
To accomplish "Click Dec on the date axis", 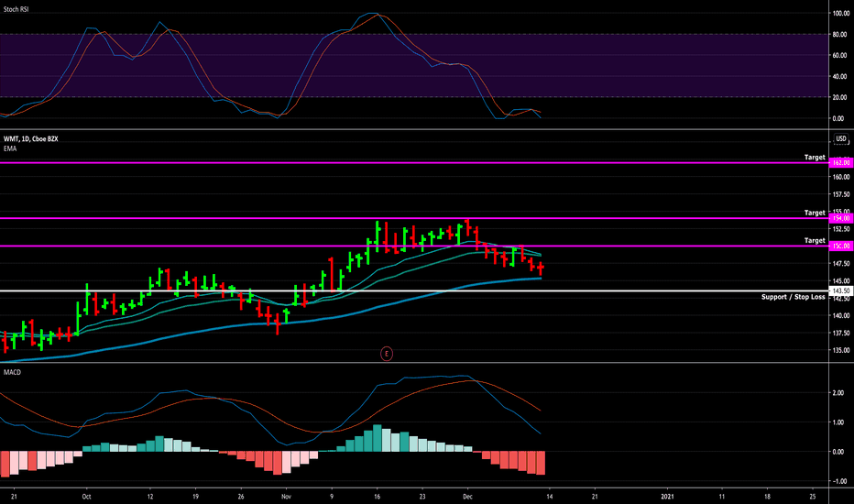I will 467,497.
